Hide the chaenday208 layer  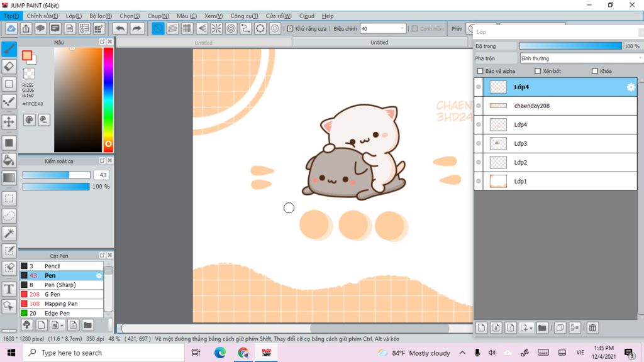pos(479,106)
